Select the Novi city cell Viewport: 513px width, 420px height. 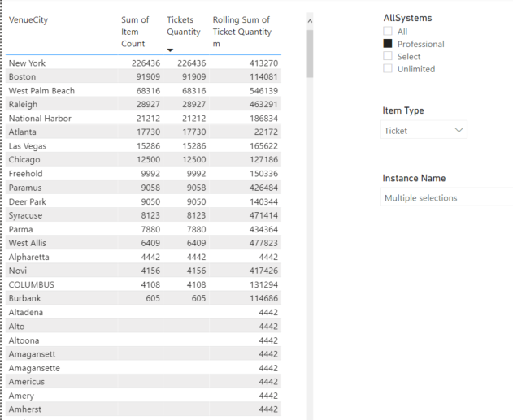(18, 271)
